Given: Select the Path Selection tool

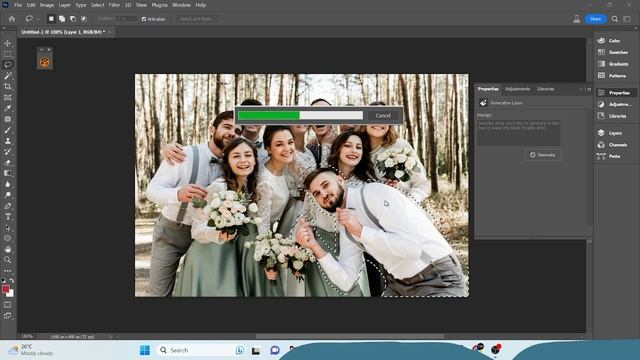Looking at the screenshot, I should point(8,227).
